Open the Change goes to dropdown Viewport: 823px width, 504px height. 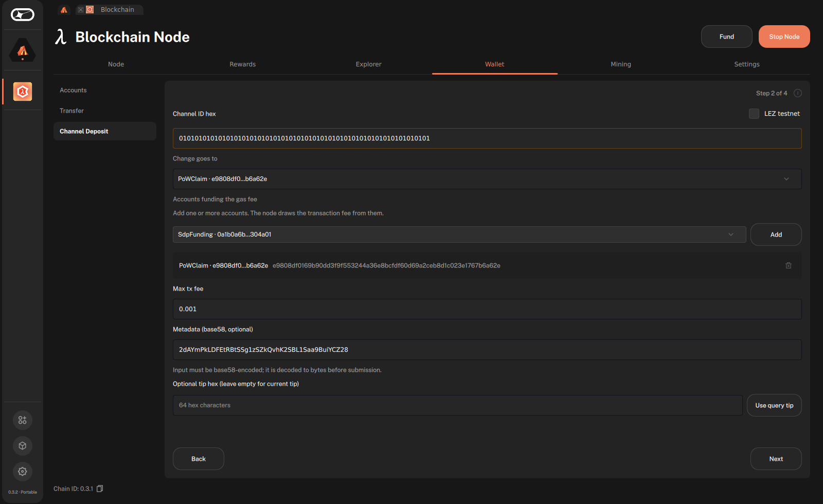click(x=487, y=179)
